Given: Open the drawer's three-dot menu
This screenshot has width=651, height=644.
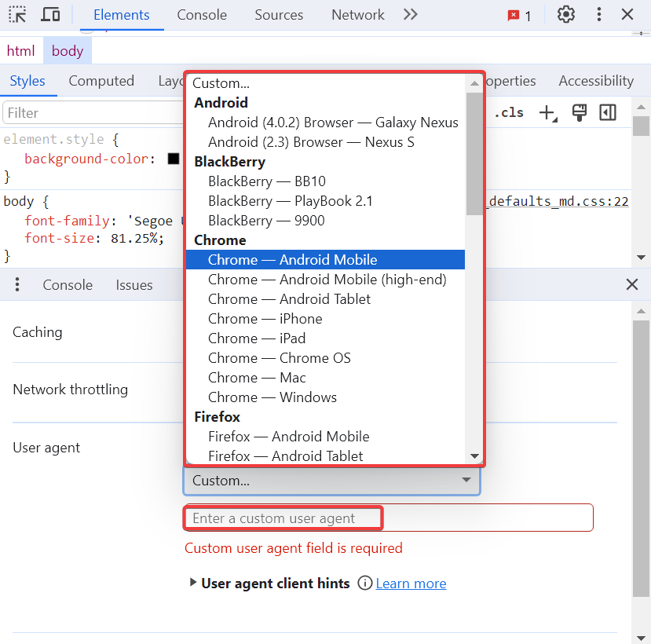Looking at the screenshot, I should 17,284.
